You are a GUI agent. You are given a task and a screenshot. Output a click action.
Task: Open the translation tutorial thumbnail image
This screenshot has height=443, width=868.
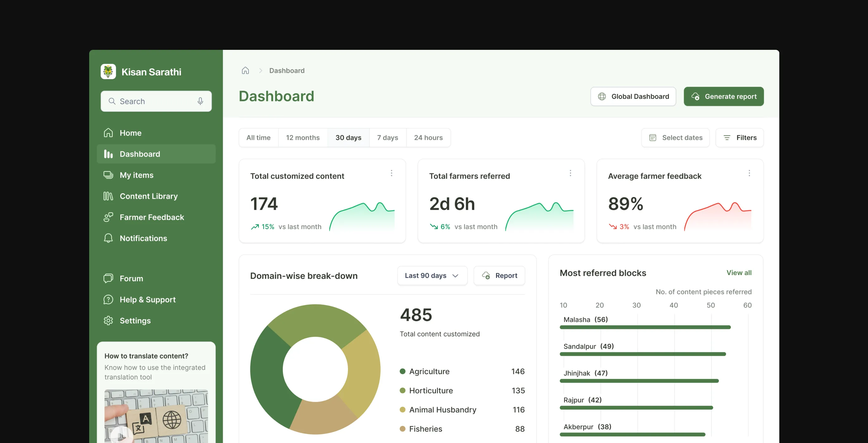[x=156, y=416]
